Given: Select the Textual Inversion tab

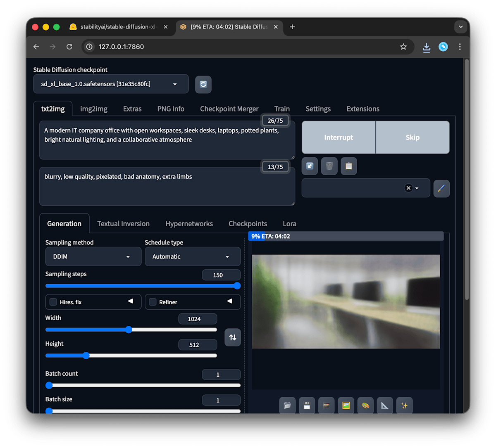Looking at the screenshot, I should (x=123, y=224).
